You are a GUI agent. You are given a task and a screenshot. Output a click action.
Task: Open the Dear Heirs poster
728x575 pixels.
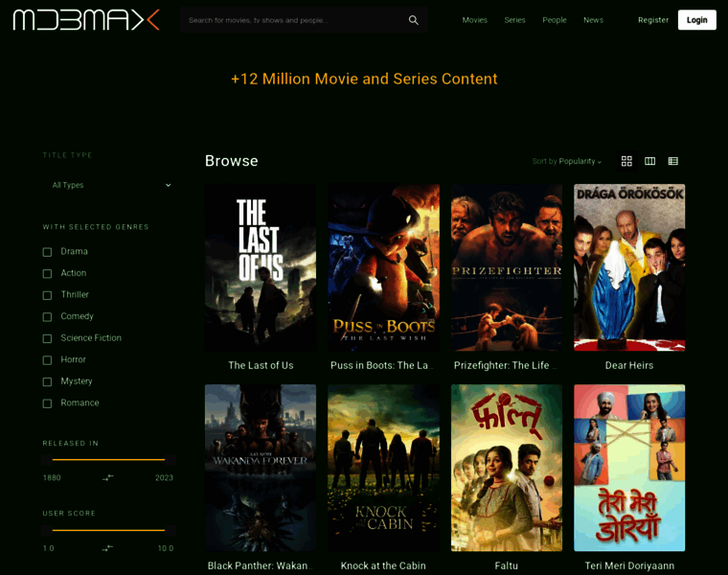pyautogui.click(x=629, y=267)
